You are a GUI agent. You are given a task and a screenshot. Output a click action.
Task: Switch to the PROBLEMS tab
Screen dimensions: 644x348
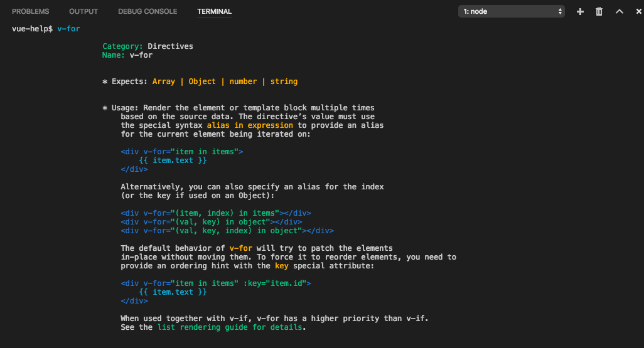click(x=30, y=11)
